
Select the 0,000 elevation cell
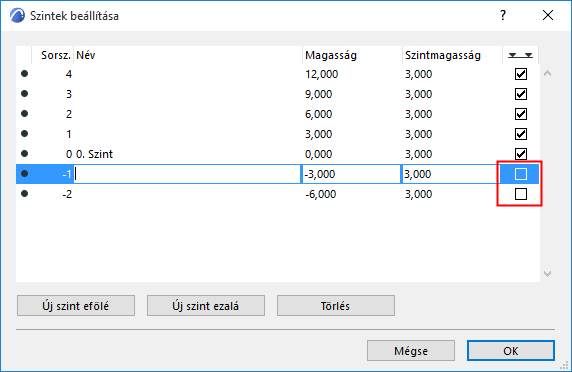318,154
